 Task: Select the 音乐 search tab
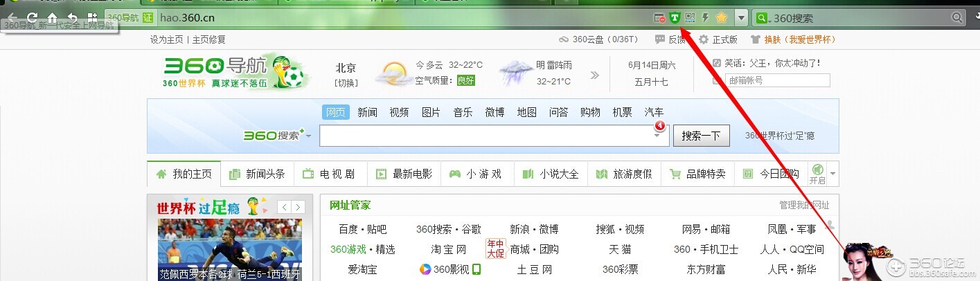click(463, 112)
